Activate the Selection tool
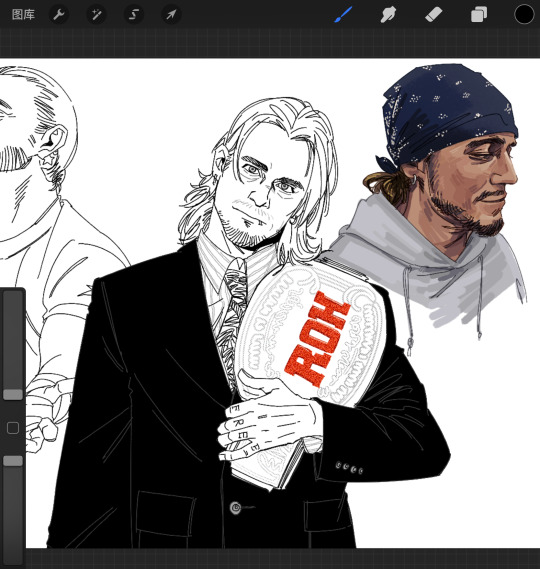The height and width of the screenshot is (569, 540). [x=134, y=15]
